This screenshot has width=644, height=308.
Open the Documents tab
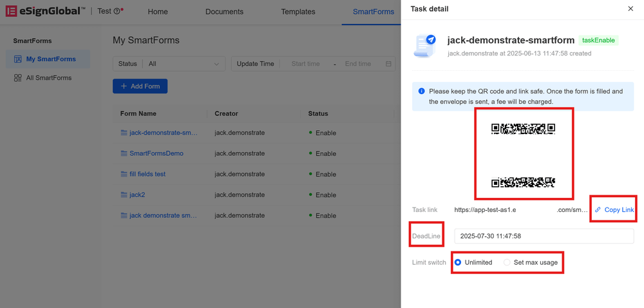tap(224, 12)
